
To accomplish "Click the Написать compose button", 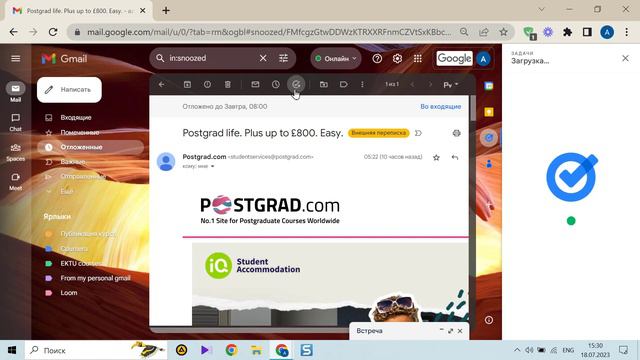I will [x=69, y=90].
